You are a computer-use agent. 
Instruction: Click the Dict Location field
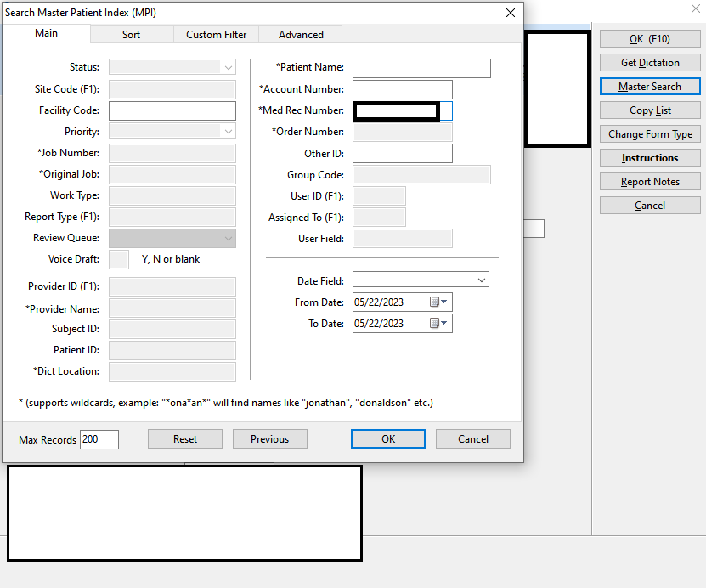point(172,372)
